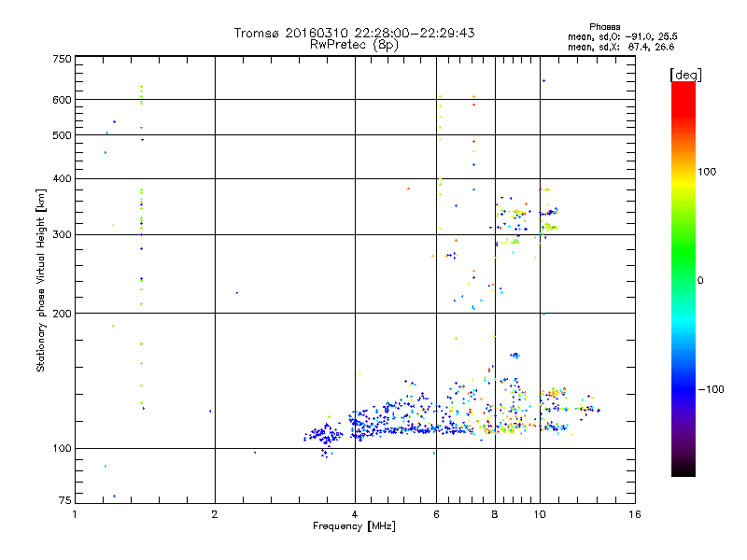
Task: Click the "4" frequency axis tick label
Action: tap(355, 514)
